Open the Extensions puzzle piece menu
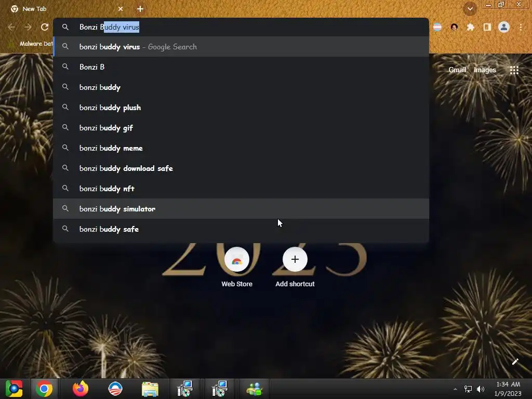 pos(470,27)
